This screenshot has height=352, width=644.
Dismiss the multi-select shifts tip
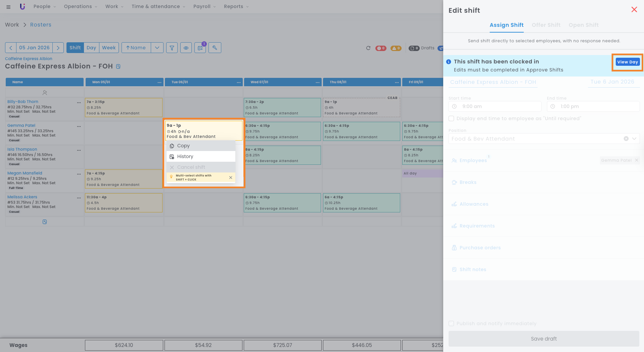231,178
